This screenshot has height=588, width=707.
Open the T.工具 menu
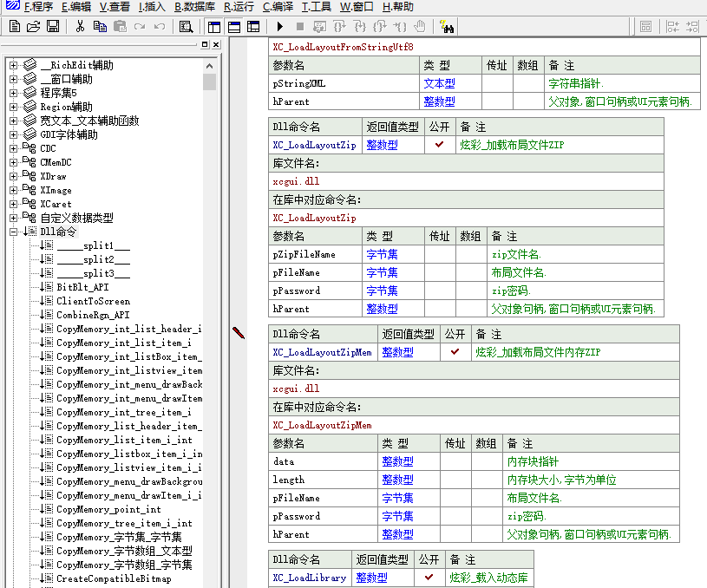(316, 7)
